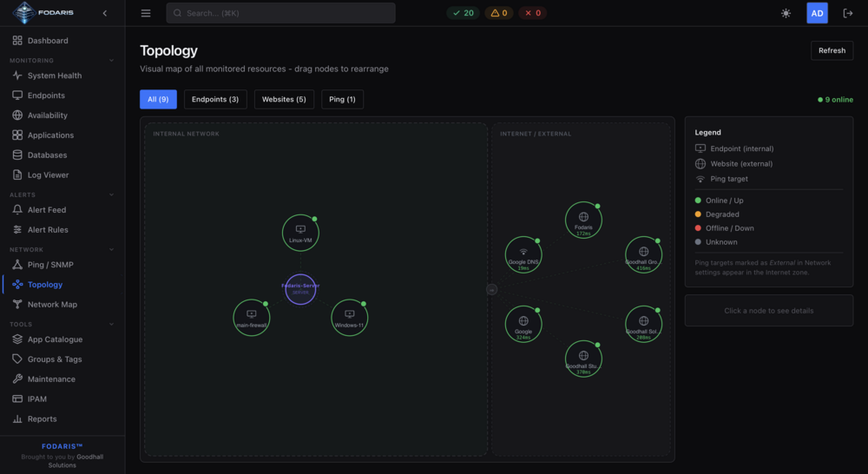Viewport: 868px width, 474px height.
Task: Click the Goodhall Solutions footer link
Action: click(76, 461)
